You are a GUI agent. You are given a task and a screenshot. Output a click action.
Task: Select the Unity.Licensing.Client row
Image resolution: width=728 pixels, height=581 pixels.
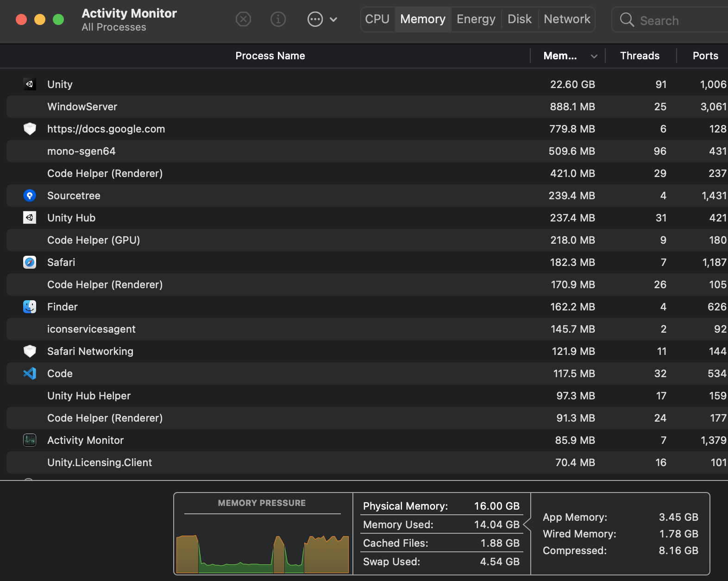point(367,462)
